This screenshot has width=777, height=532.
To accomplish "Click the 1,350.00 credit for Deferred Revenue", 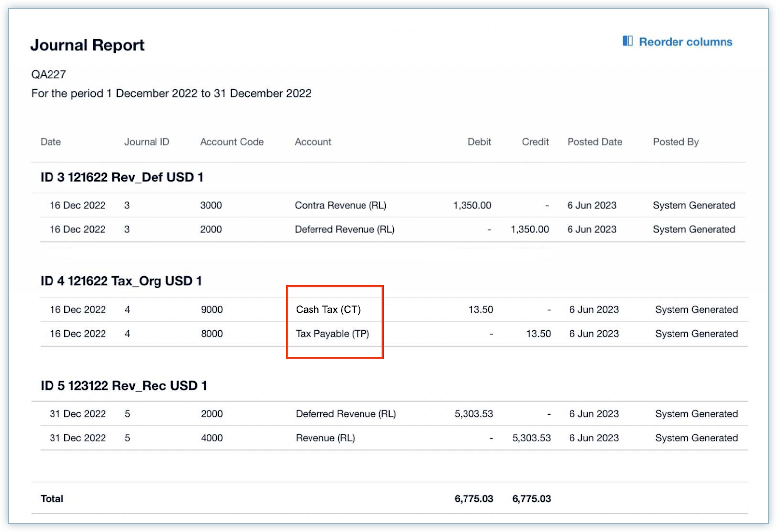I will pos(529,229).
